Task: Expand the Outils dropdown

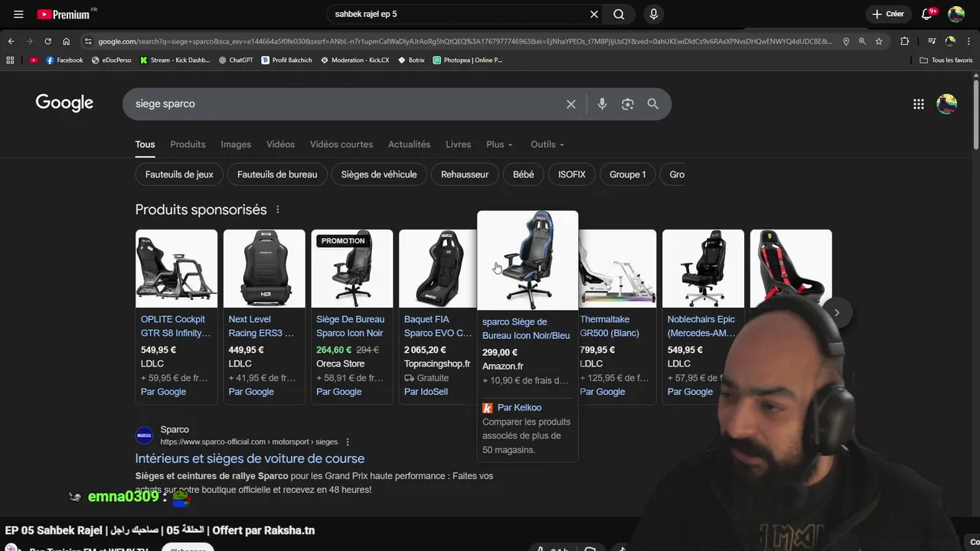Action: pyautogui.click(x=547, y=145)
